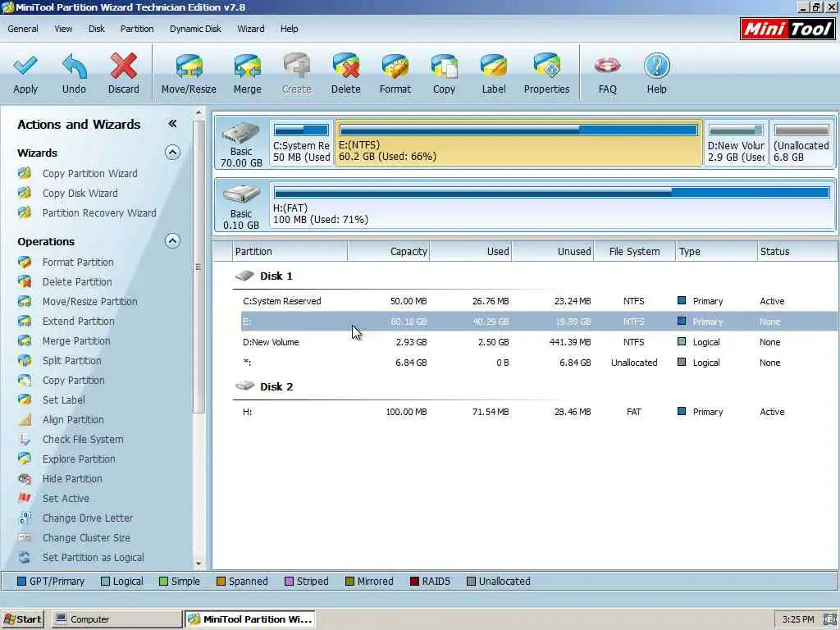Choose Set Active operation

(x=66, y=499)
